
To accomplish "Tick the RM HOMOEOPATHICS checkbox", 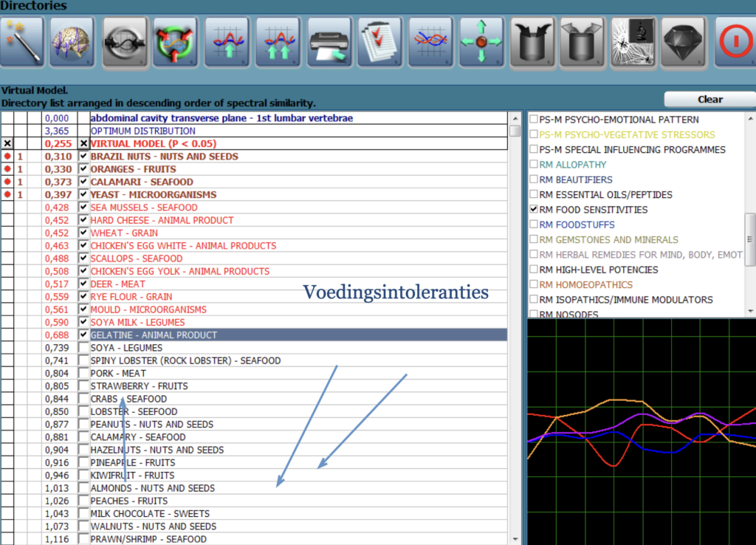I will pos(534,284).
